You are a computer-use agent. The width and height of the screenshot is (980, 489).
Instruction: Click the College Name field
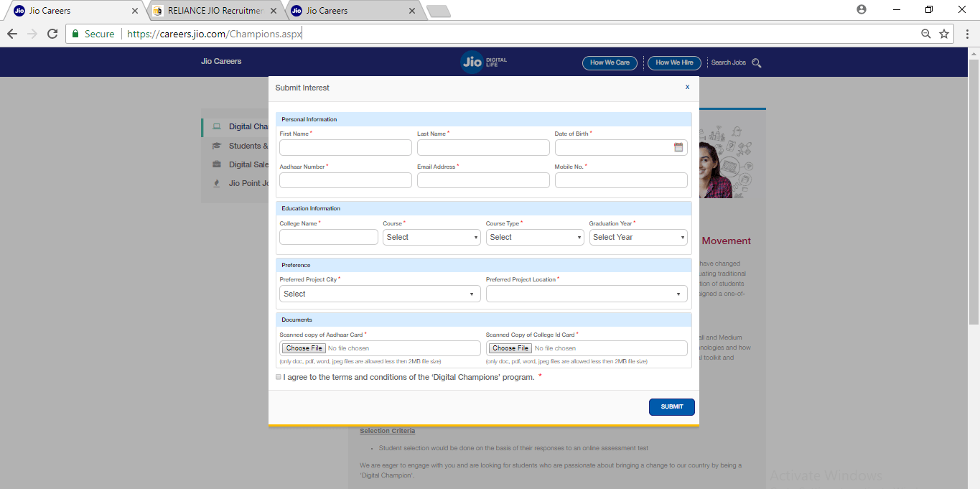(x=329, y=237)
